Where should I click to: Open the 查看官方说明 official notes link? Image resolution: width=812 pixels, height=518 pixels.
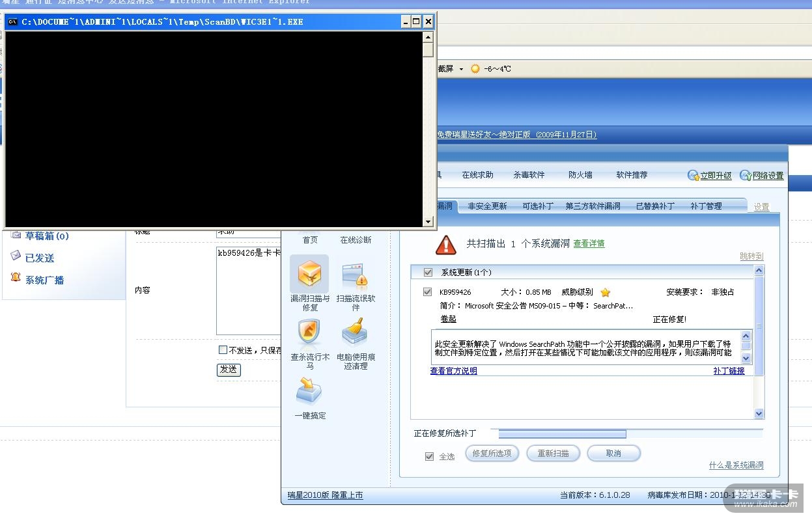pyautogui.click(x=454, y=371)
